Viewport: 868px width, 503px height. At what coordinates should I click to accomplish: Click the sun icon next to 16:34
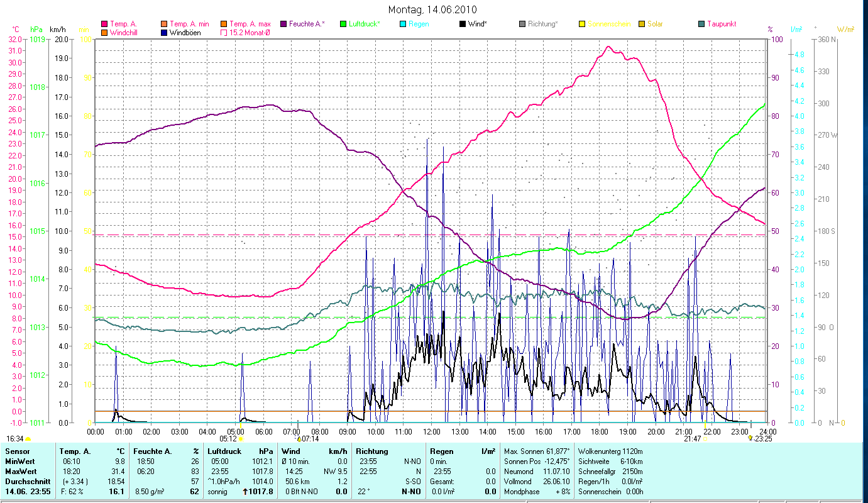(28, 438)
